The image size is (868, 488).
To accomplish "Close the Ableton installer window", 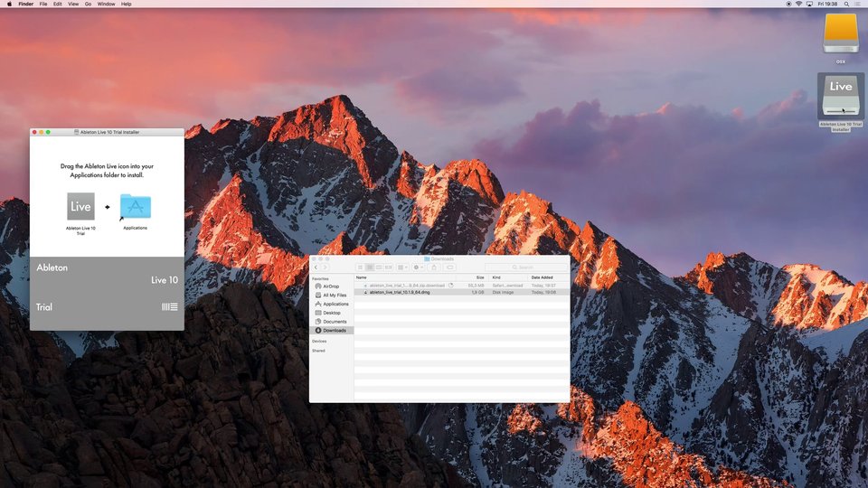I will click(x=34, y=132).
